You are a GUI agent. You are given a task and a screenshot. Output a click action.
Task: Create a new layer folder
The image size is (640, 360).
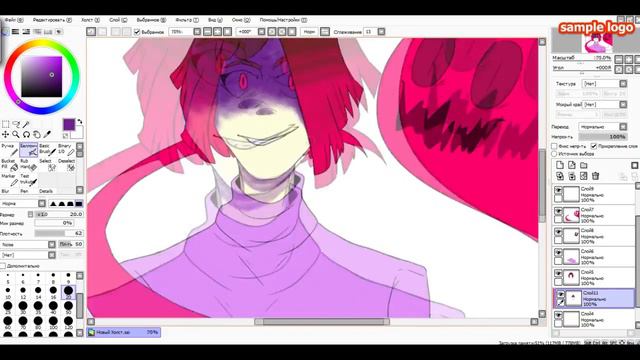(584, 165)
